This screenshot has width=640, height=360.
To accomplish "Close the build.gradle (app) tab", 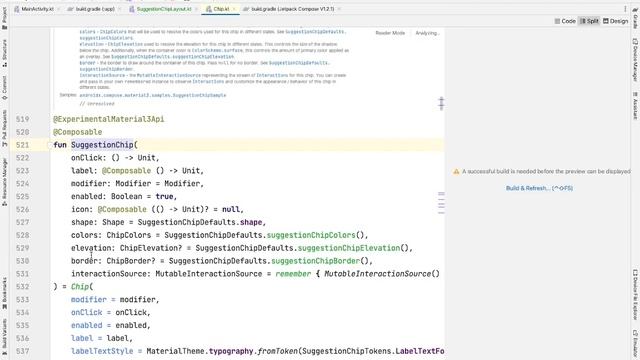I will tap(120, 9).
